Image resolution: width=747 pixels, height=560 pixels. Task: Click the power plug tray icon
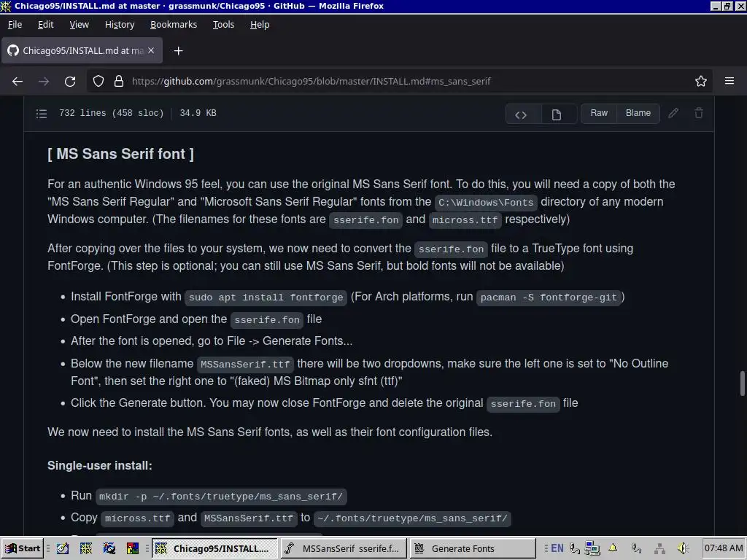[x=636, y=548]
